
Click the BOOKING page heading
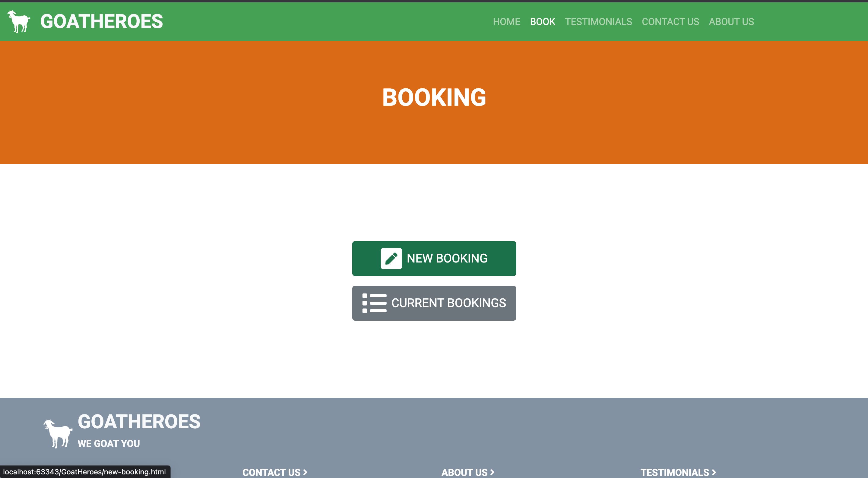[x=434, y=98]
